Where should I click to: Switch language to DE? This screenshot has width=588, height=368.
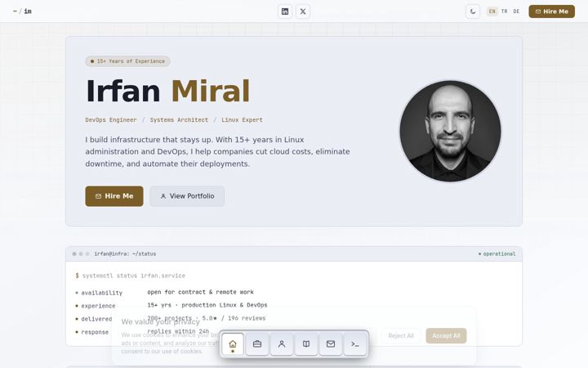click(516, 11)
